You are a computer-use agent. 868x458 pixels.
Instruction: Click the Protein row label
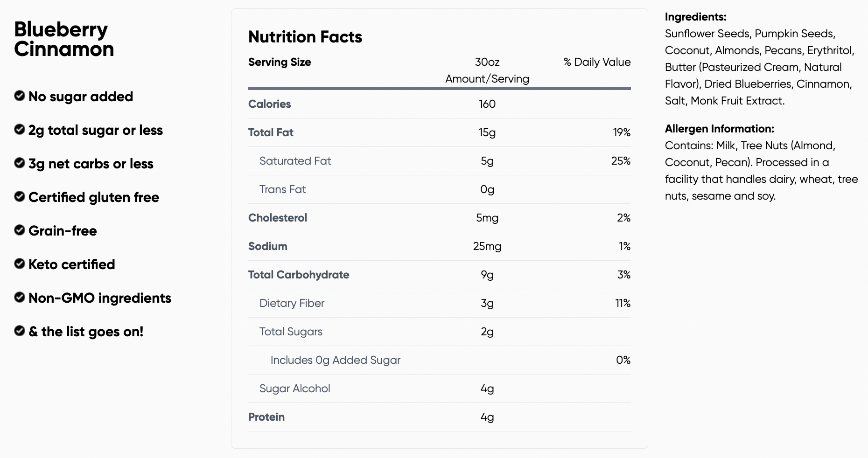[x=266, y=417]
